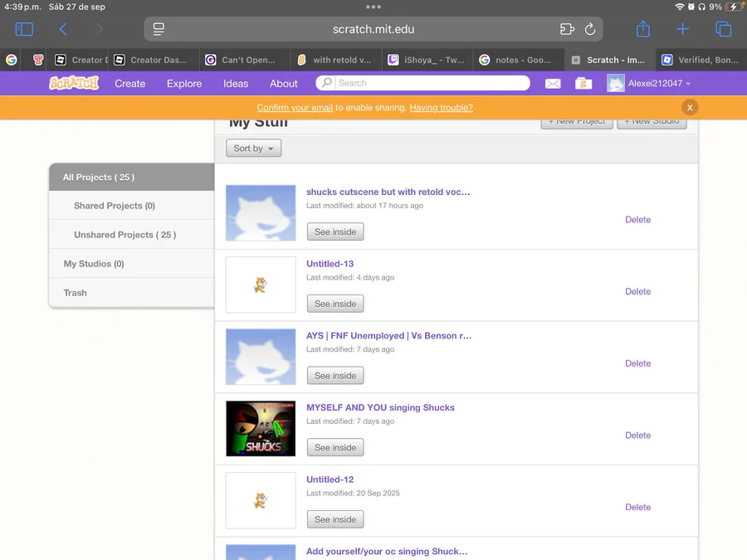This screenshot has height=560, width=747.
Task: Select Unshared Projects (25) in sidebar
Action: pyautogui.click(x=131, y=235)
